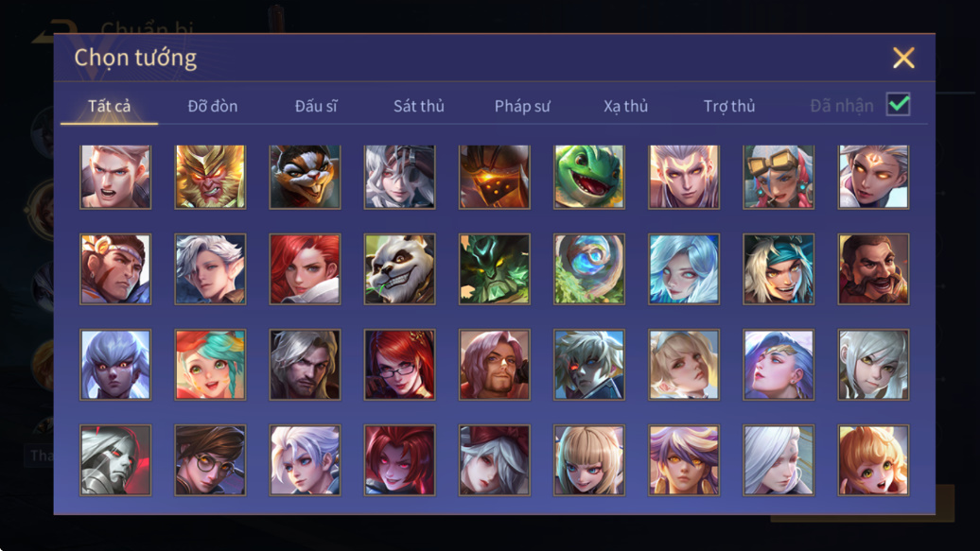Choose the boy with round glasses portrait
980x551 pixels.
pos(210,460)
